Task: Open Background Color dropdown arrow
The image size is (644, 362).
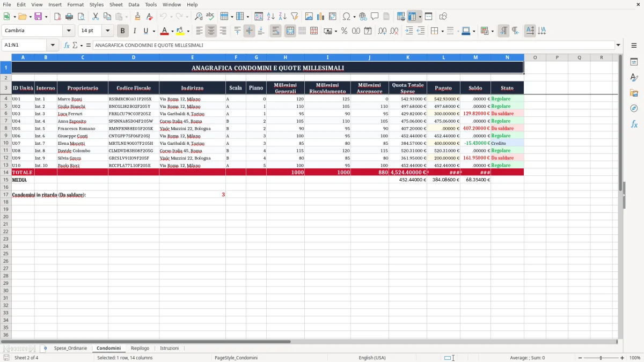Action: (x=188, y=31)
